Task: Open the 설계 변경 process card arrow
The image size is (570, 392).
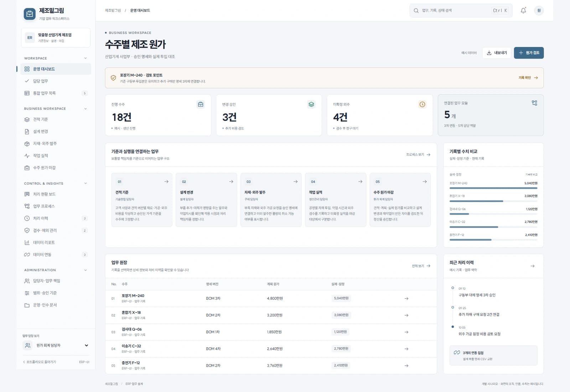Action: (x=231, y=182)
